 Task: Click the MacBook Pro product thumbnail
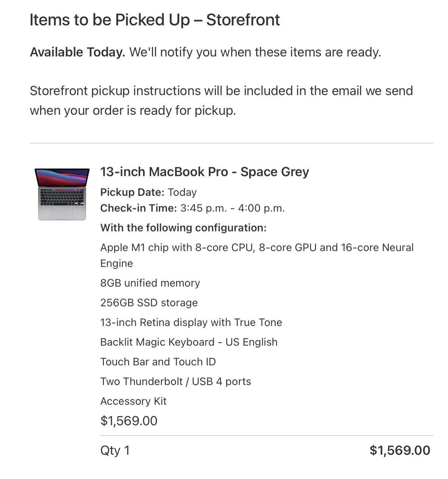tap(62, 194)
